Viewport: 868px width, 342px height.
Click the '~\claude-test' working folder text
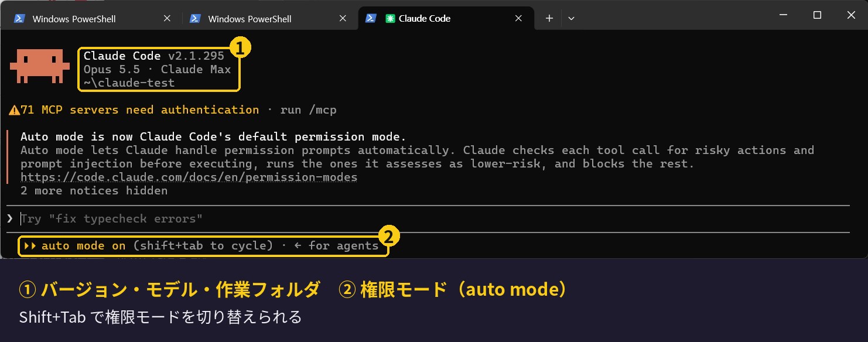click(129, 83)
